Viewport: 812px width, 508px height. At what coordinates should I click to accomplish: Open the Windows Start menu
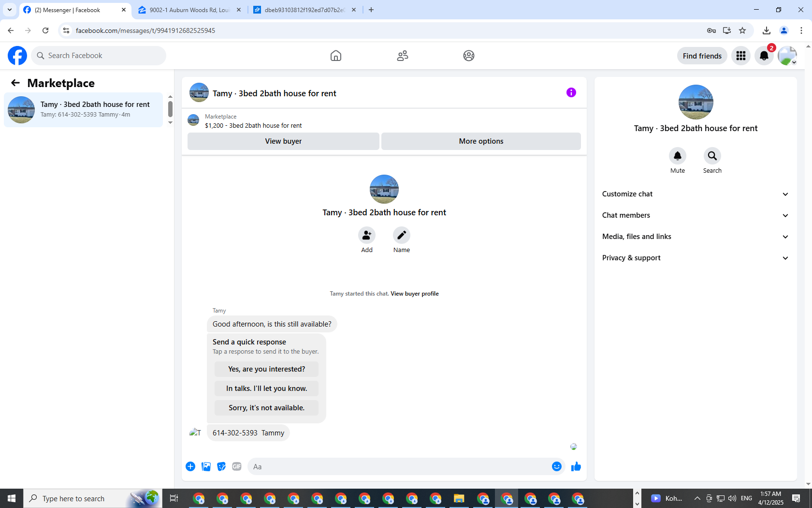pyautogui.click(x=12, y=498)
